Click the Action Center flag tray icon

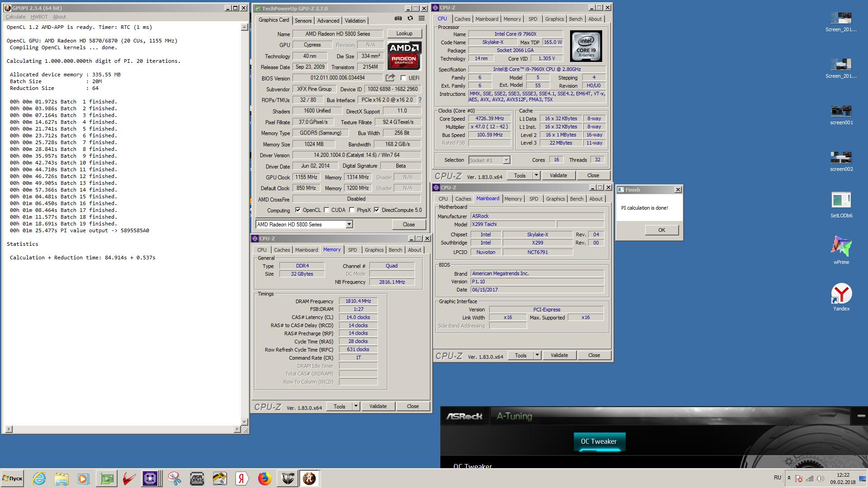pyautogui.click(x=799, y=479)
